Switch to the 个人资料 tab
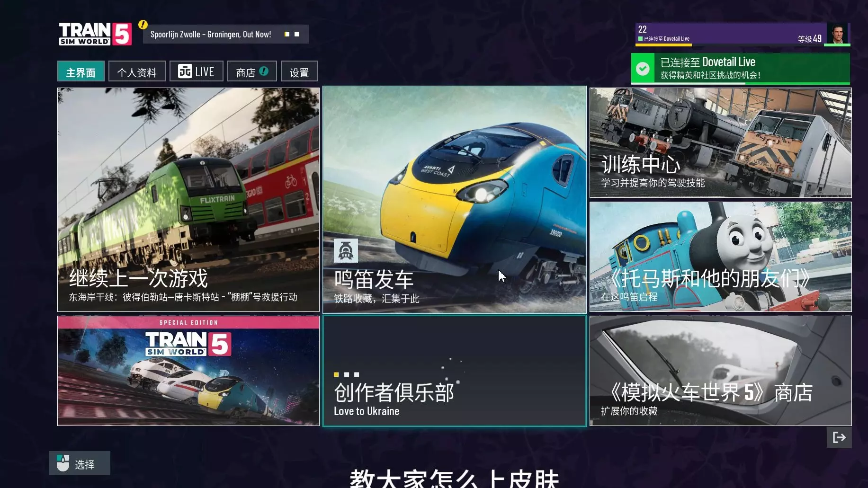 [137, 71]
